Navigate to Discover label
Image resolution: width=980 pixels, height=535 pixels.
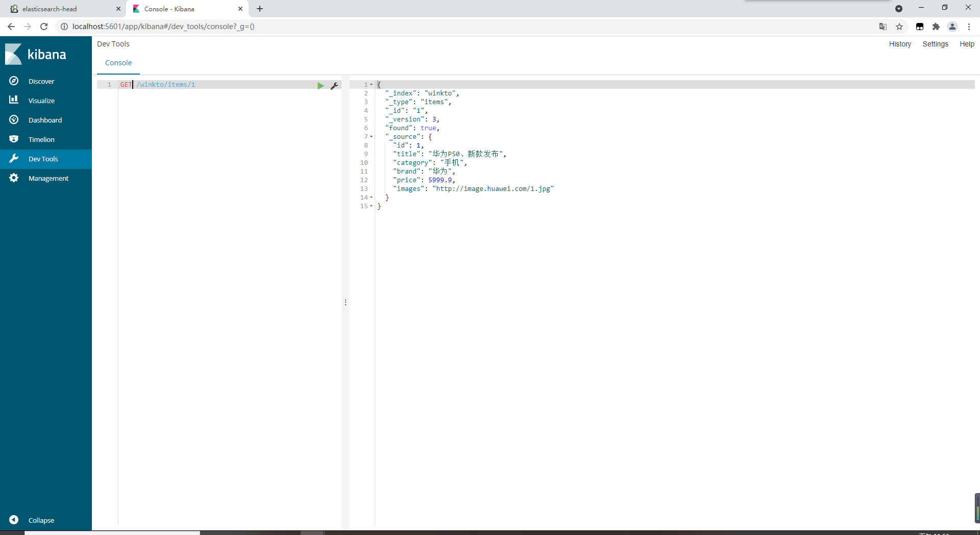41,81
